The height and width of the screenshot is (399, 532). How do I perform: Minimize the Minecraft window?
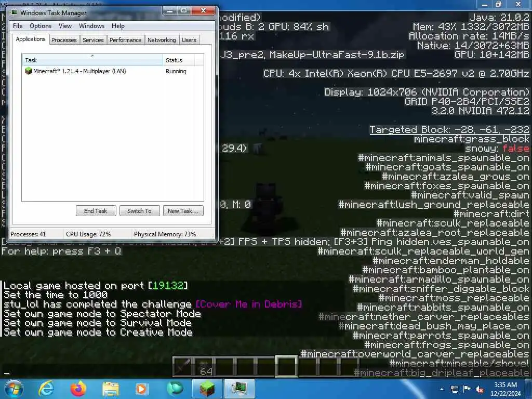click(485, 5)
